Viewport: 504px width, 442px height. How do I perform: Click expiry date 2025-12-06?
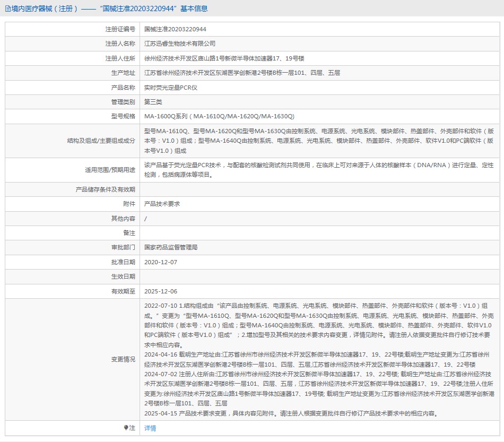(x=160, y=291)
